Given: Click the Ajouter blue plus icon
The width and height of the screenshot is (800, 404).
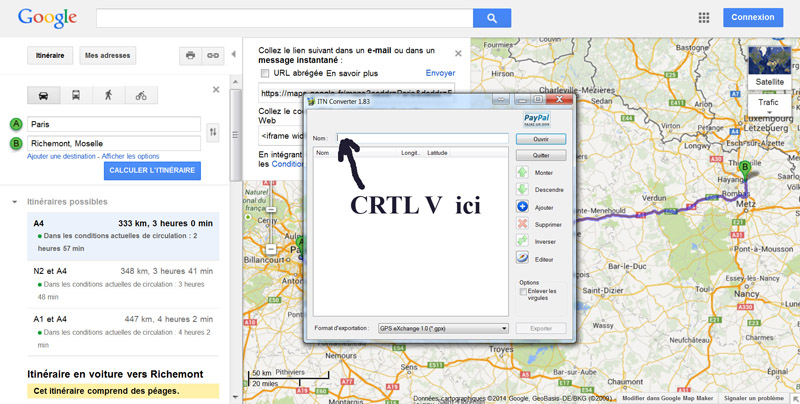Looking at the screenshot, I should click(x=522, y=207).
